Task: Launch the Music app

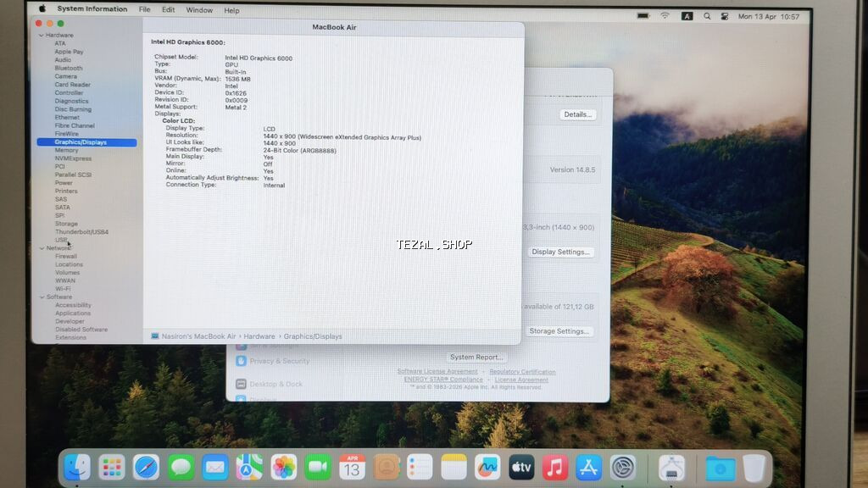Action: click(x=554, y=467)
